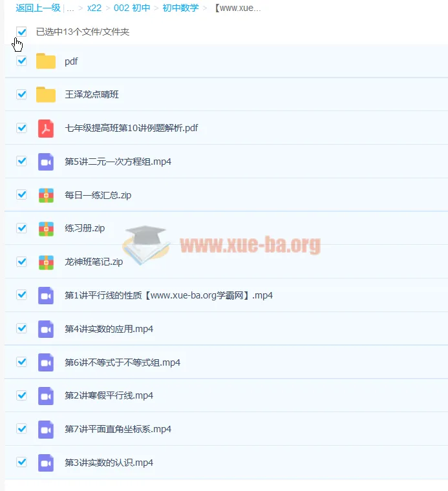Toggle the checkbox for 第3讲实数的认识.mp4
This screenshot has width=448, height=491.
pyautogui.click(x=22, y=462)
